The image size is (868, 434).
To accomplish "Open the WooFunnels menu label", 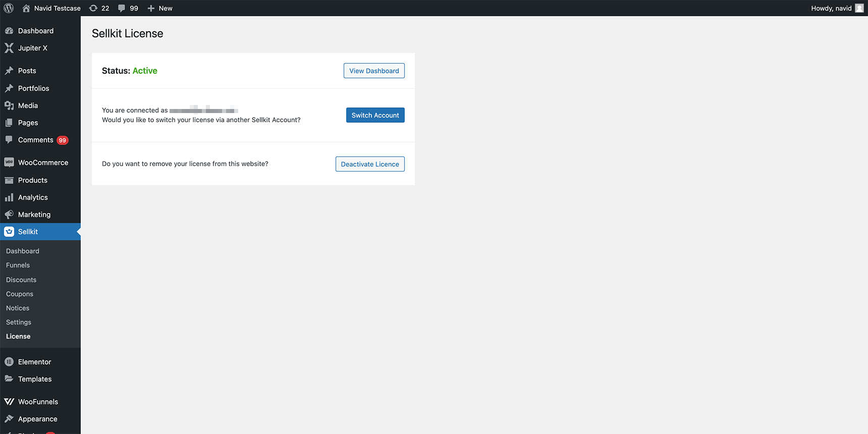I will 38,402.
